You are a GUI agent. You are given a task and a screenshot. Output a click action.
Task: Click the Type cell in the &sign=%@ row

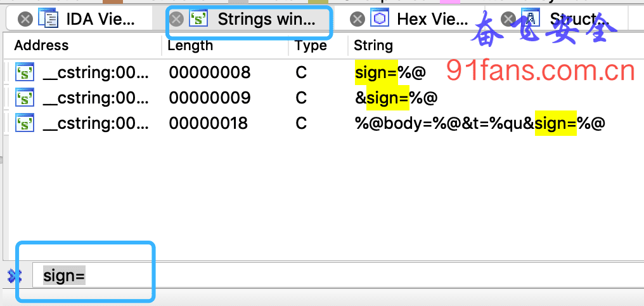coord(301,98)
